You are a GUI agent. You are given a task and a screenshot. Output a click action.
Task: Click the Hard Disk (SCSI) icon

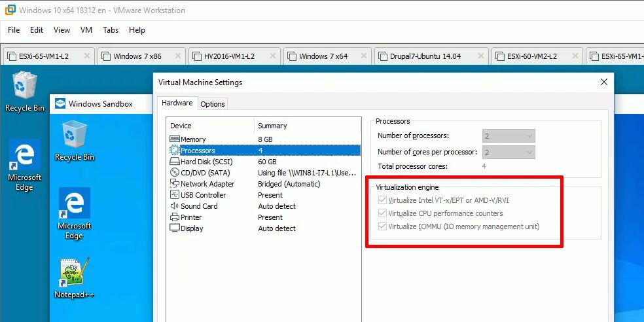(x=175, y=162)
